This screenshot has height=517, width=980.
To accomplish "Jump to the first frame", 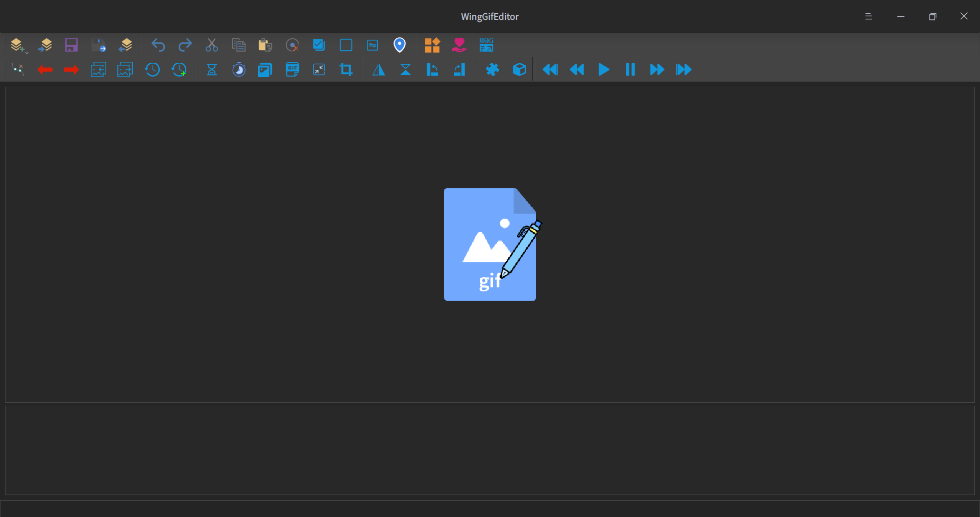I will [x=550, y=69].
